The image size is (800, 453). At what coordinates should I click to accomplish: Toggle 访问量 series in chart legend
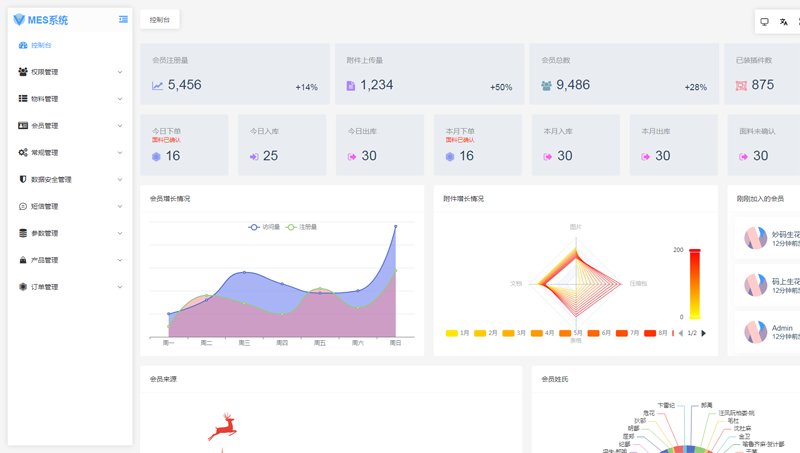[x=264, y=227]
